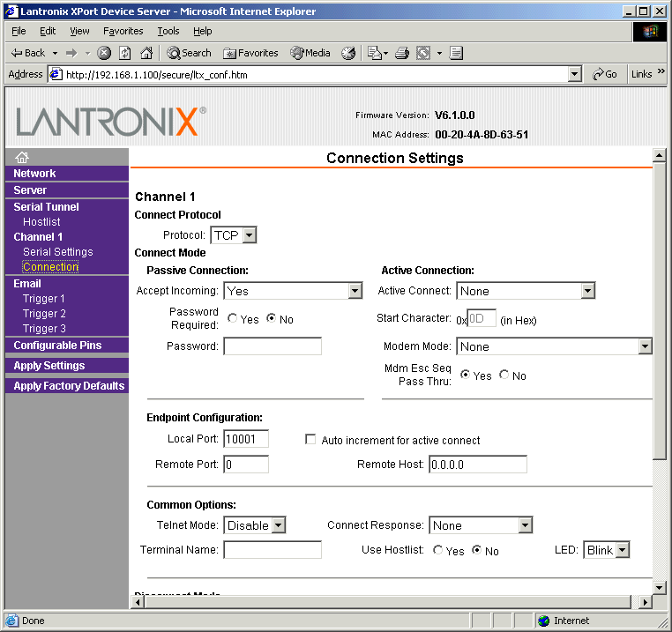
Task: Click the Remote Host input field
Action: [x=478, y=465]
